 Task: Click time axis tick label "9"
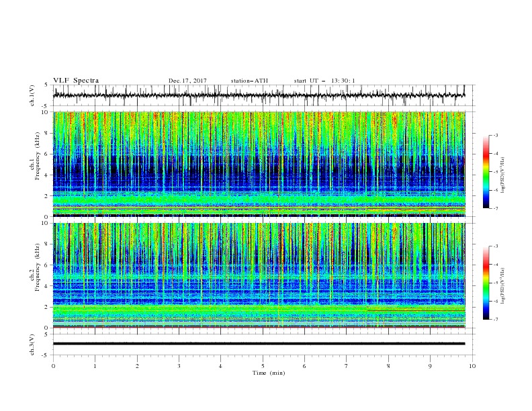pos(430,366)
